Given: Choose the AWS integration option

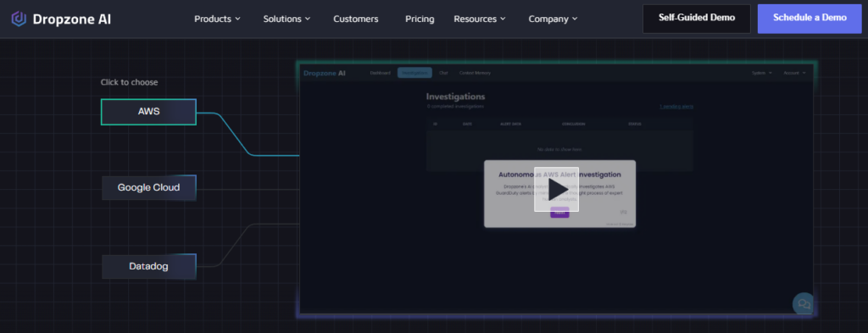Looking at the screenshot, I should pos(148,112).
